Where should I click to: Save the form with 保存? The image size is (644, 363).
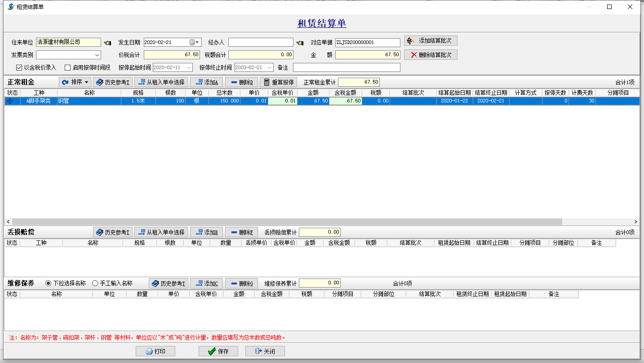[x=218, y=351]
